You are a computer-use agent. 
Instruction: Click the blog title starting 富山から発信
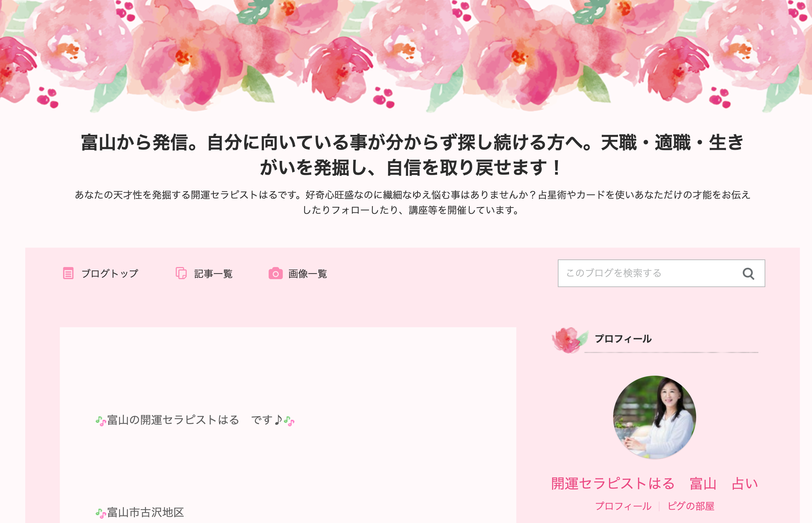click(x=412, y=155)
